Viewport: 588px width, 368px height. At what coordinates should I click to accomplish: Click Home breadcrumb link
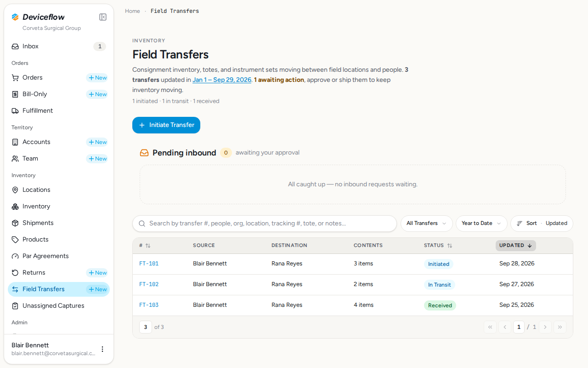132,11
